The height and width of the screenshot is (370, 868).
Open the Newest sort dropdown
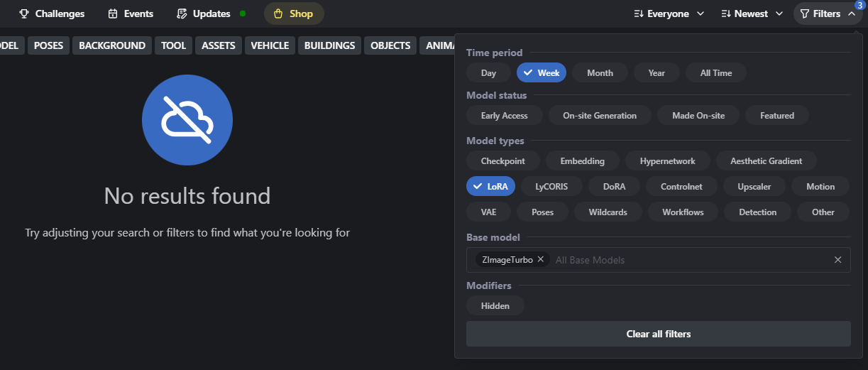click(752, 13)
